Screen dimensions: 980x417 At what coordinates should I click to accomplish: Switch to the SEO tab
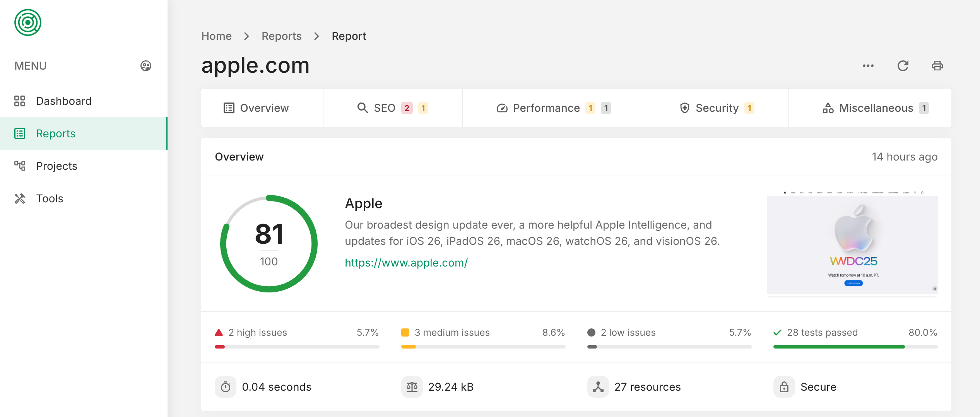[x=393, y=108]
